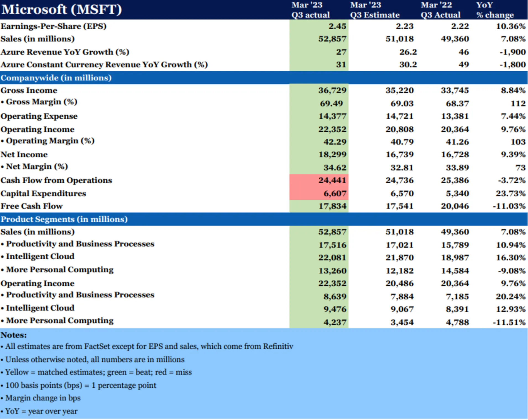Click the Capital Expenditures row label
The height and width of the screenshot is (420, 528).
tap(43, 194)
